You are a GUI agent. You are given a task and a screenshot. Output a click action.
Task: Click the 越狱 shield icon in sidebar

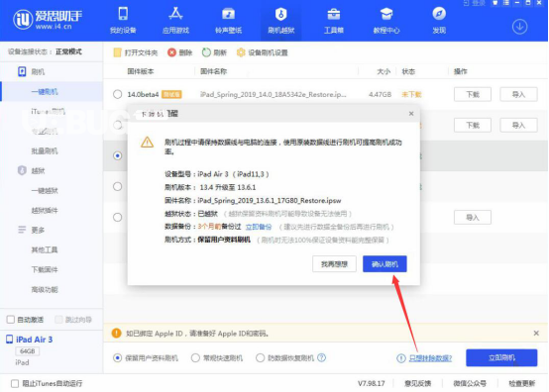pyautogui.click(x=22, y=170)
